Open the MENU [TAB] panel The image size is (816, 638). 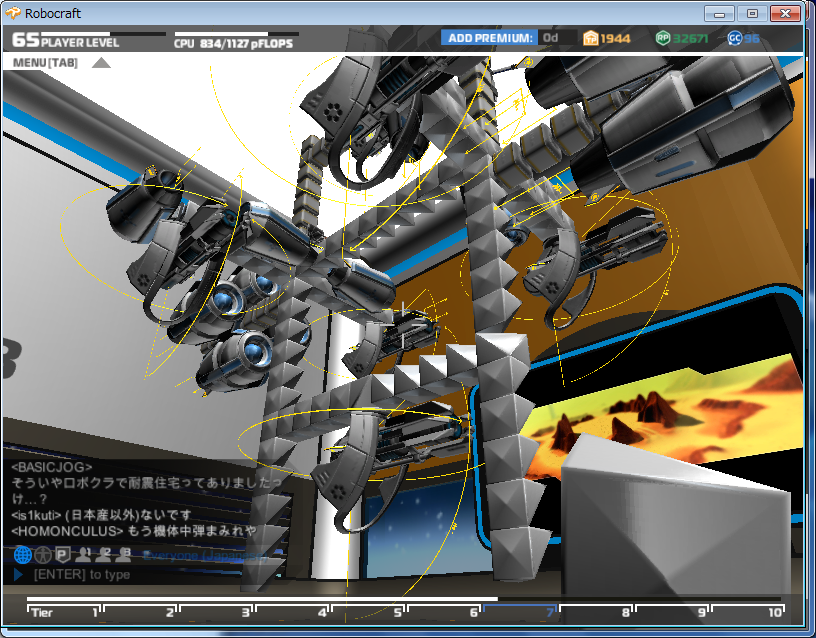(45, 63)
